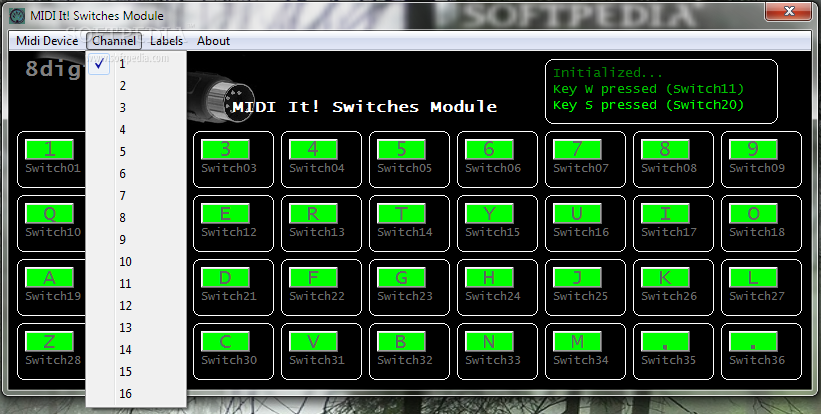The width and height of the screenshot is (821, 414).
Task: Choose MIDI channel 12
Action: click(x=136, y=306)
